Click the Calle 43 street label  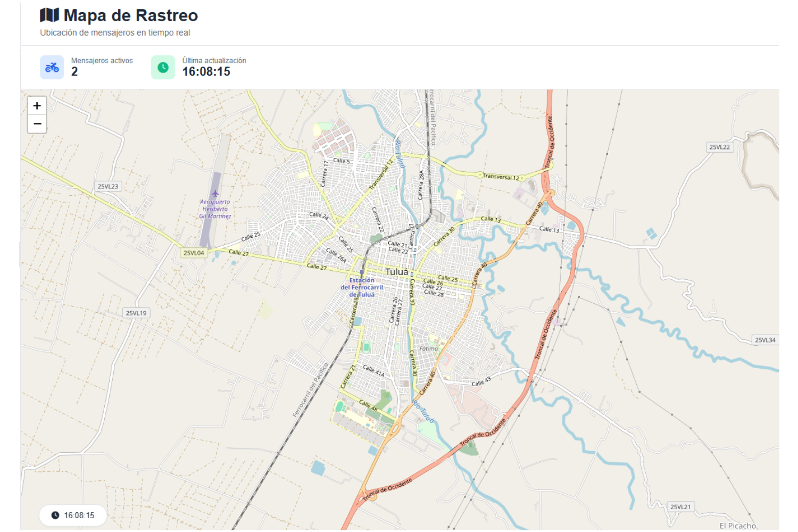(x=481, y=382)
